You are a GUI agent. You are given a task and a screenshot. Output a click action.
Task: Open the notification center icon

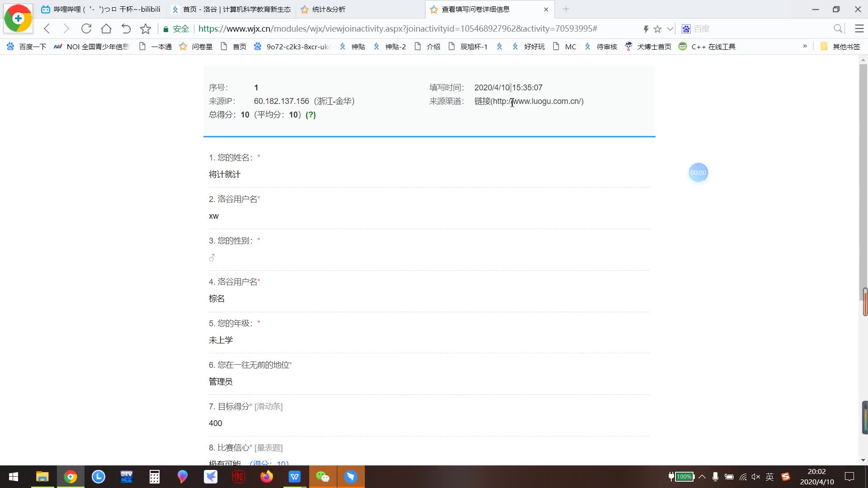coord(849,477)
